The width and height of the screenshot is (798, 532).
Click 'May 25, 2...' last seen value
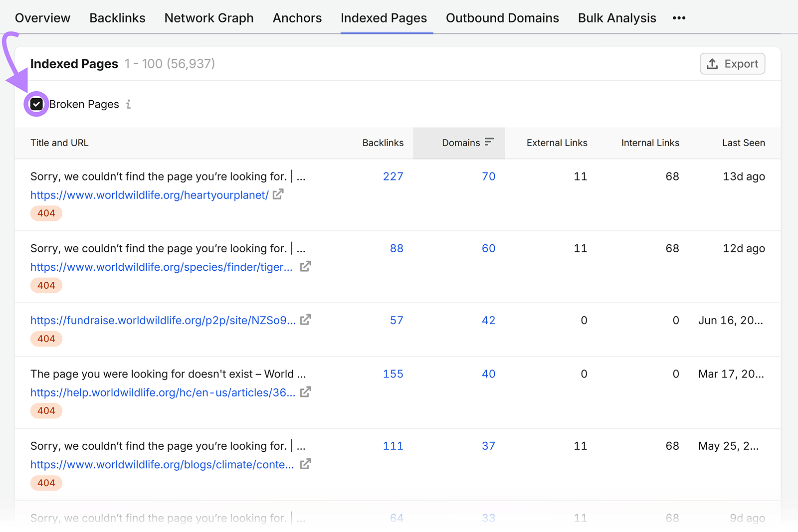pyautogui.click(x=729, y=446)
